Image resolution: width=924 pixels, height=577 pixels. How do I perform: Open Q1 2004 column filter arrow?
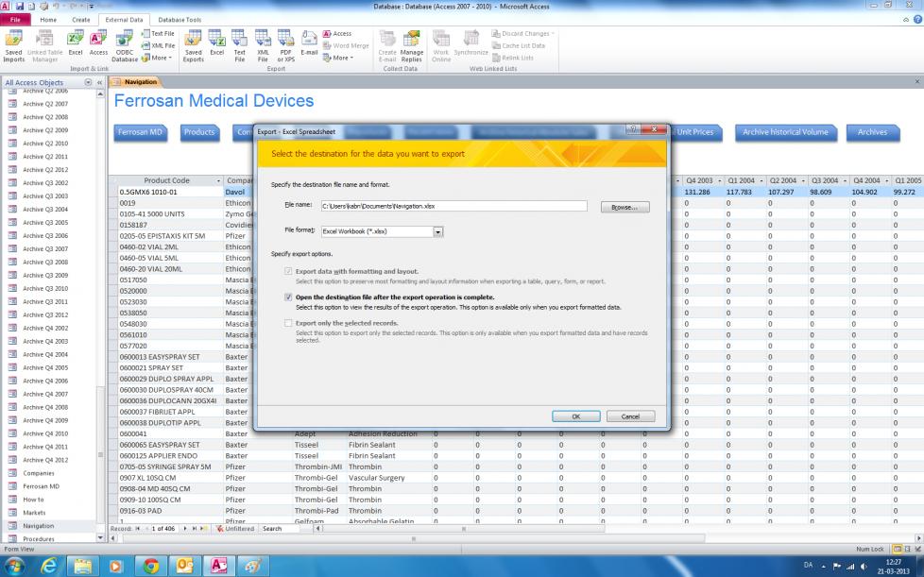pos(761,180)
